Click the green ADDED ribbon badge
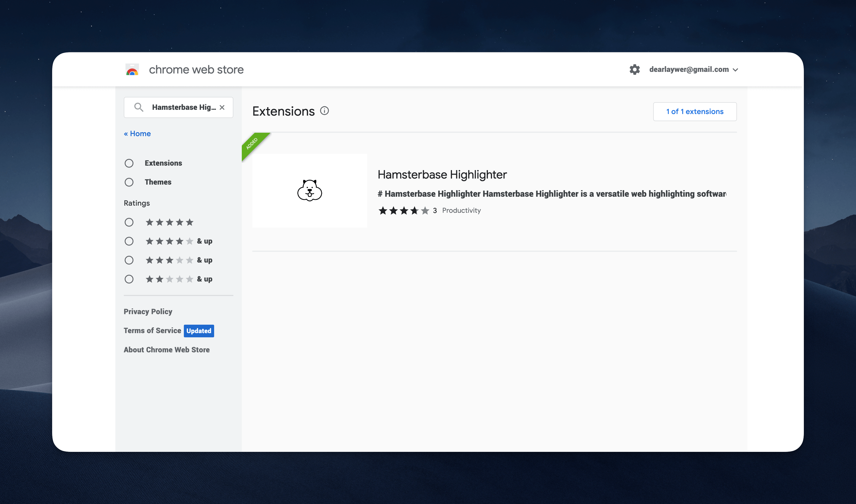856x504 pixels. pos(252,144)
